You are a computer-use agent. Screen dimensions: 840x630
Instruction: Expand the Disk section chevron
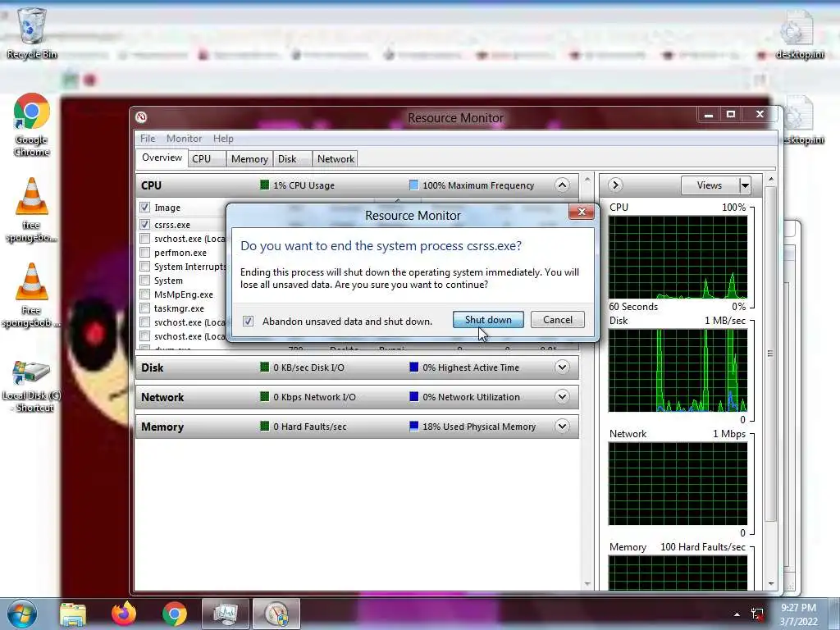[x=562, y=367]
